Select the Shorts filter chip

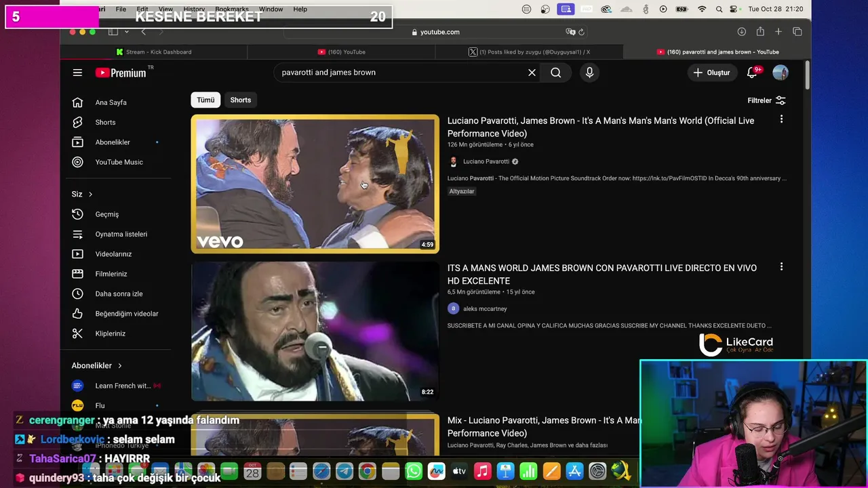[x=241, y=100]
